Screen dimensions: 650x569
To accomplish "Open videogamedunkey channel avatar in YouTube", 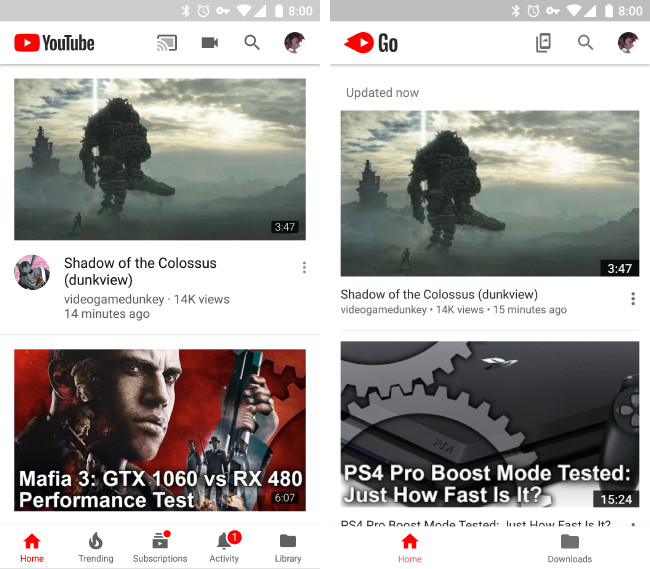I will pyautogui.click(x=32, y=272).
